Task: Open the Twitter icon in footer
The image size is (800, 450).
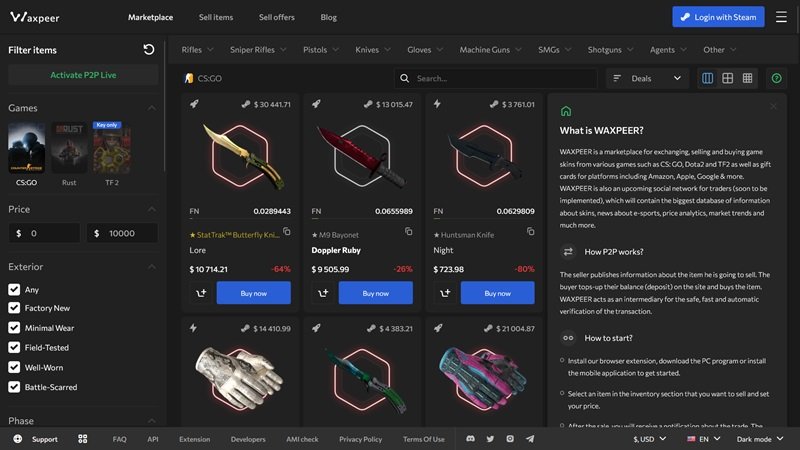Action: (x=490, y=439)
